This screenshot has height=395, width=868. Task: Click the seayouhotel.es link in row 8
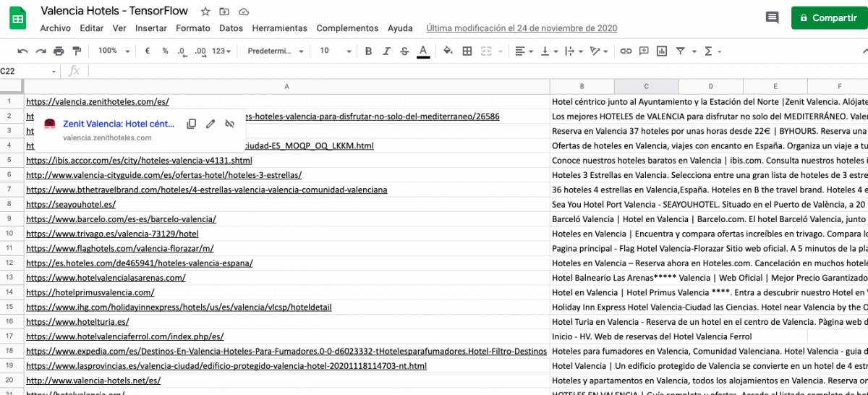point(71,204)
